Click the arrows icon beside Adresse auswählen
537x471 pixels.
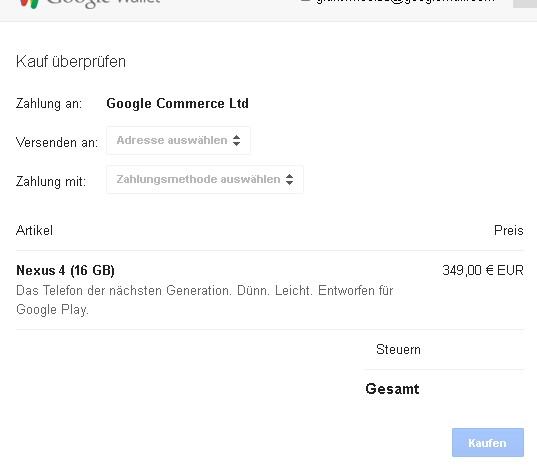236,140
